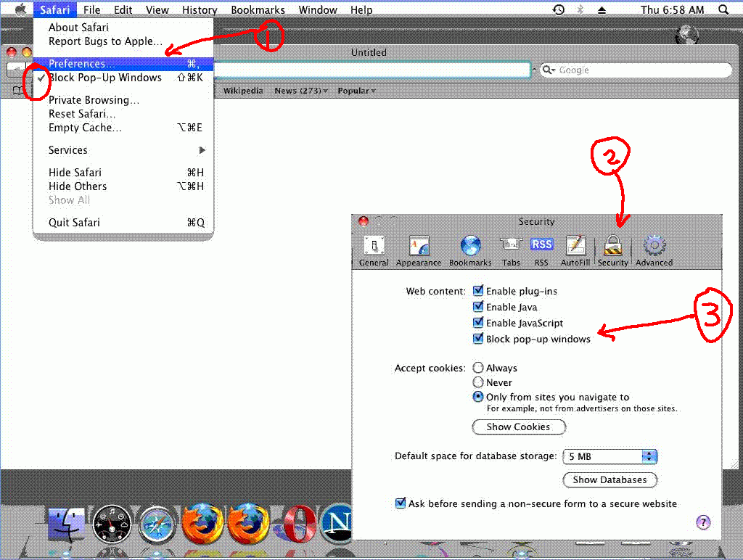This screenshot has height=560, width=743.
Task: Choose Private Browsing from menu
Action: point(123,100)
